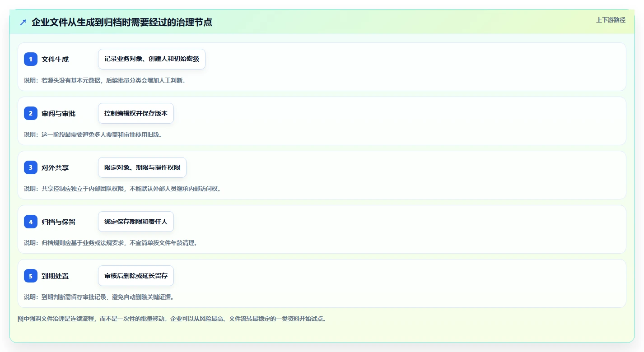The height and width of the screenshot is (352, 644).
Task: Select the 对外共享 step title
Action: (55, 167)
